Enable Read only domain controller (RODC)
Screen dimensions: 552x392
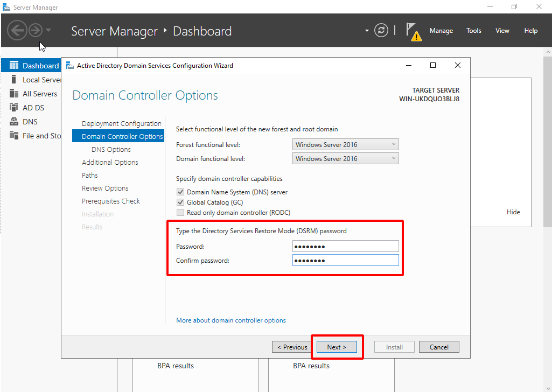pos(180,213)
